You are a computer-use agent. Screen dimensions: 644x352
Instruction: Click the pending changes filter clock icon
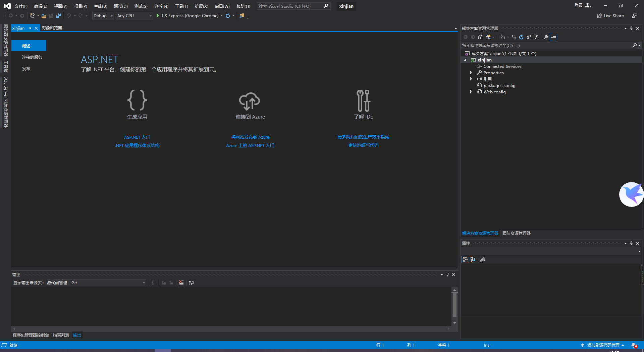coord(502,37)
